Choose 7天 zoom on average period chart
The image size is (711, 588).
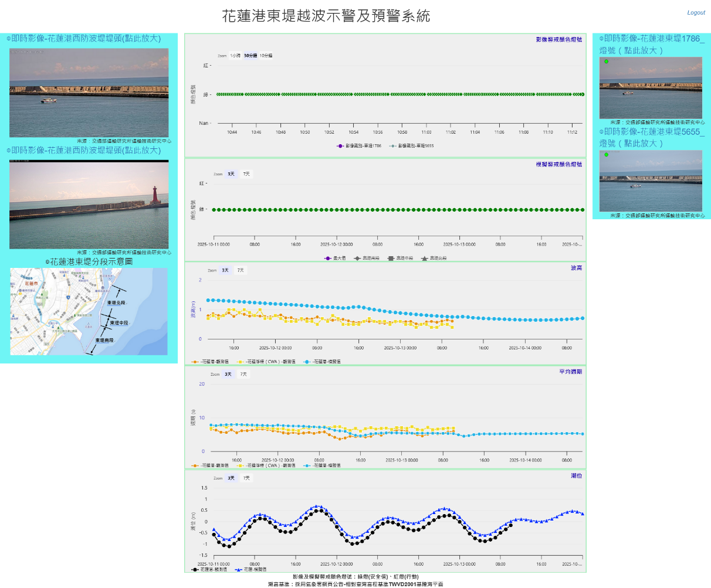pyautogui.click(x=243, y=374)
